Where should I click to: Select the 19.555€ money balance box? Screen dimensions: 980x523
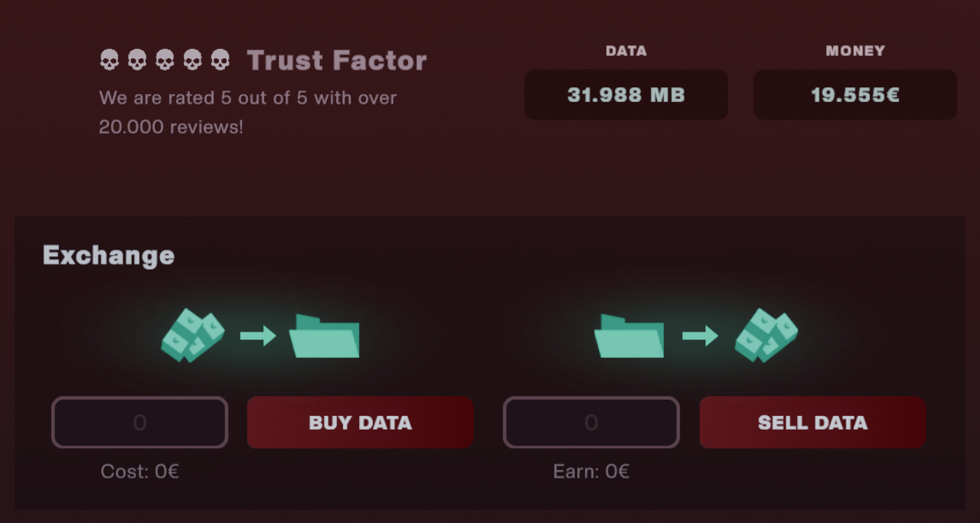pyautogui.click(x=855, y=95)
